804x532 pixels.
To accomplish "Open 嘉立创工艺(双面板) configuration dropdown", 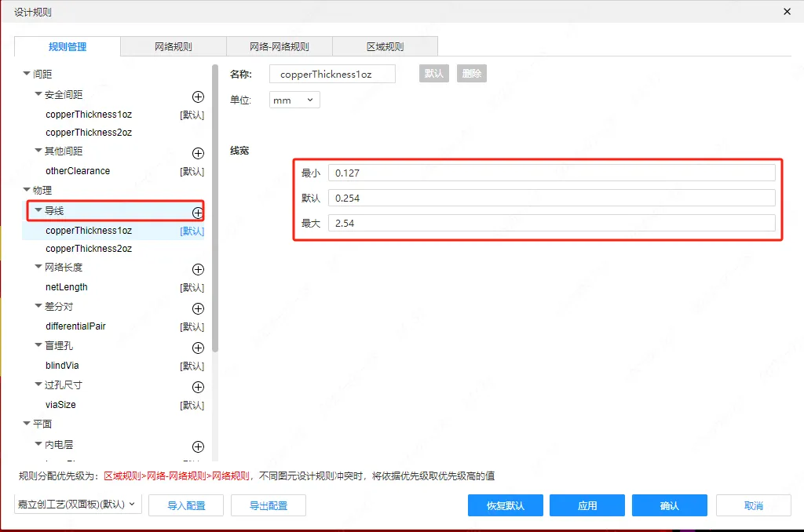I will (x=78, y=505).
